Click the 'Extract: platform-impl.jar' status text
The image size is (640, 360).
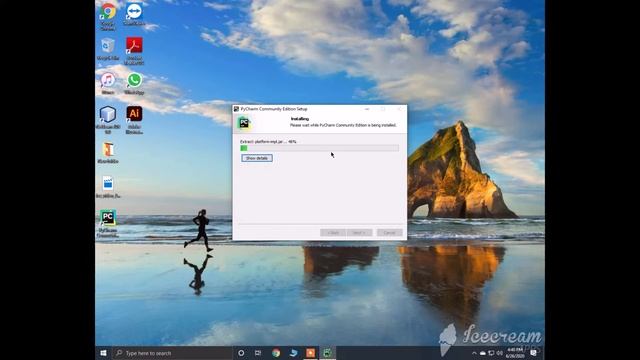[x=268, y=142]
